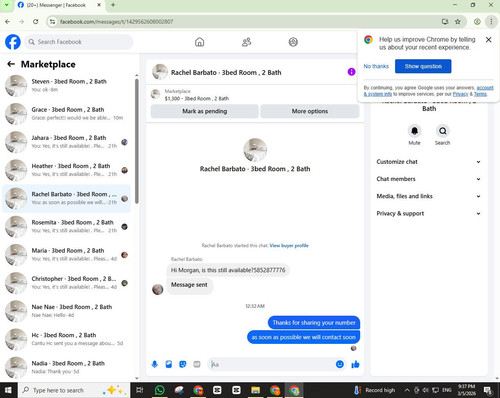
Task: Open Task View on taskbar
Action: (x=140, y=390)
